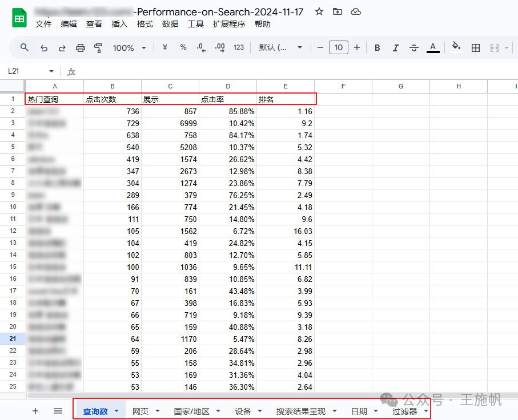This screenshot has height=420, width=518.
Task: Increase font size with plus button
Action: [357, 47]
